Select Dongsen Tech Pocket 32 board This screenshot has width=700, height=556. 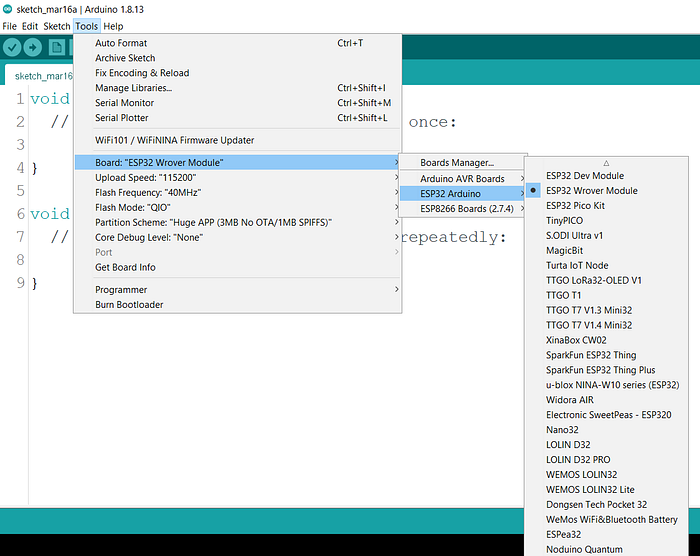coord(606,505)
